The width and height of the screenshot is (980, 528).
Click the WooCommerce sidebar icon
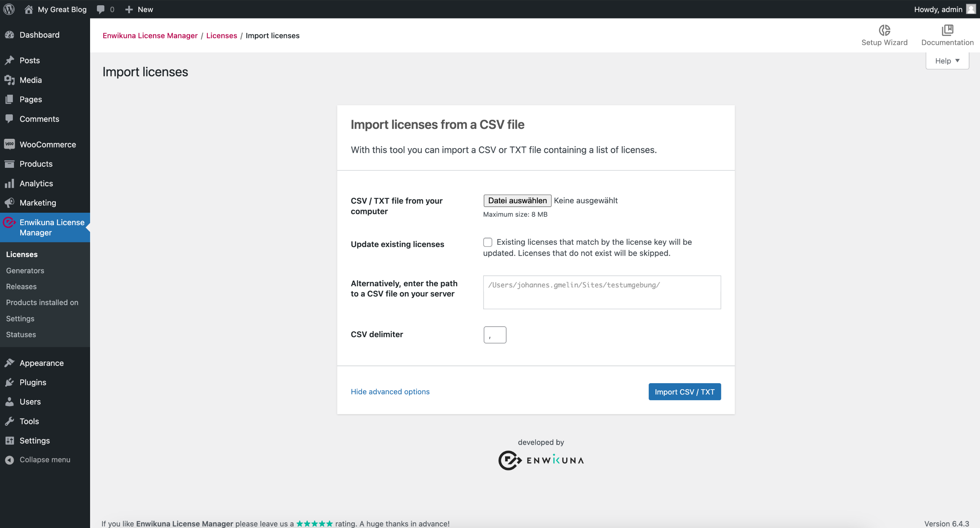coord(10,144)
